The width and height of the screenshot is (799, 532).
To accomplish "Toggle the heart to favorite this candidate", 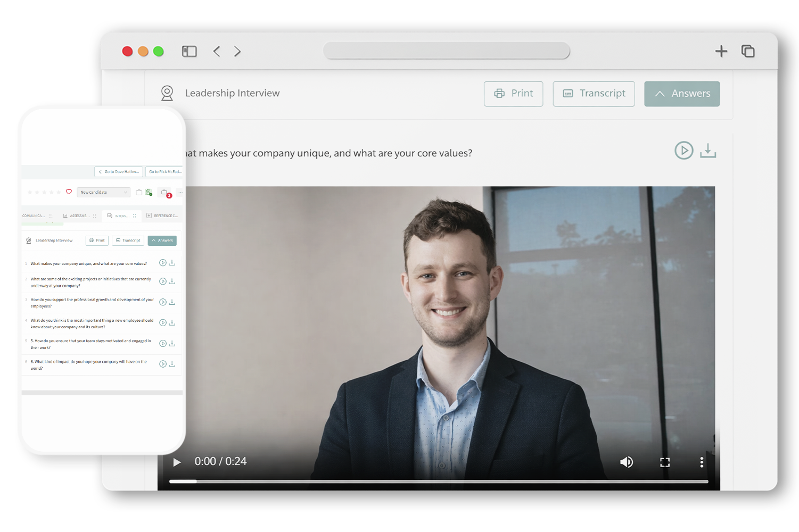I will tap(69, 192).
